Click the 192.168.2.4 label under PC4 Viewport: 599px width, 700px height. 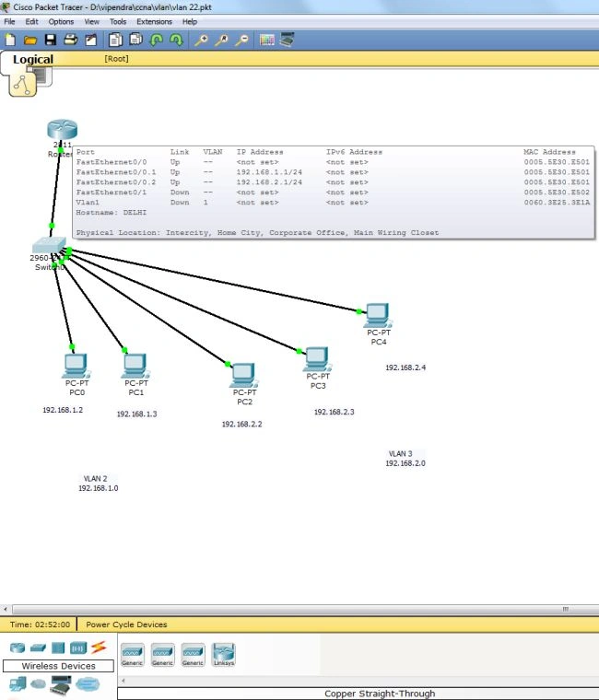[405, 367]
